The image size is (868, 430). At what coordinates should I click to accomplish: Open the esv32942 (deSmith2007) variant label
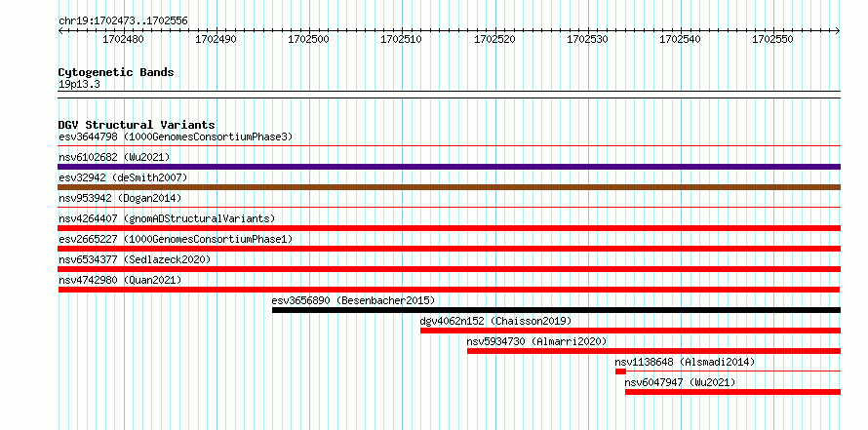123,177
